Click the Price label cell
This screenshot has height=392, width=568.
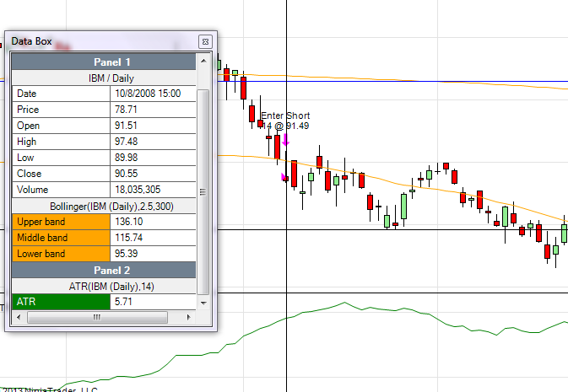click(x=61, y=110)
